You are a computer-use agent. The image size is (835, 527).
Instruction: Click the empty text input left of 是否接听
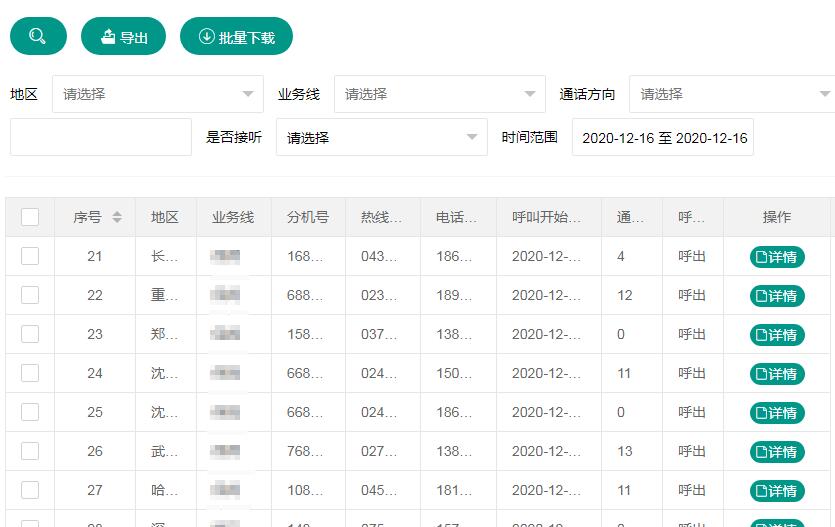(x=100, y=137)
